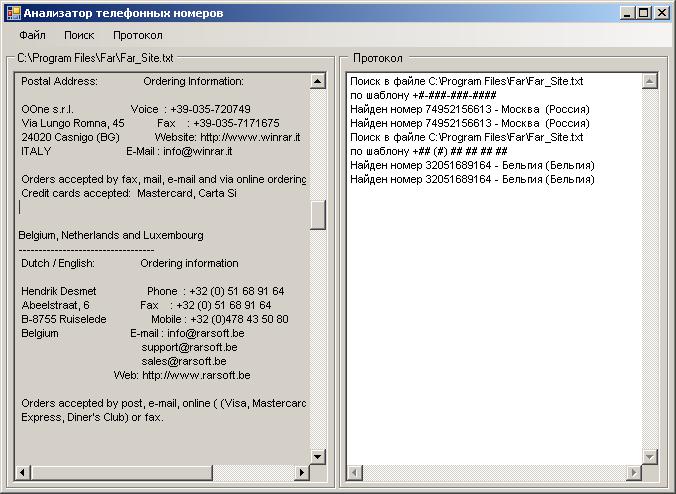Viewport: 676px width, 494px height.
Task: Click the line 24020 Casnigo (BG)
Action: tap(70, 138)
